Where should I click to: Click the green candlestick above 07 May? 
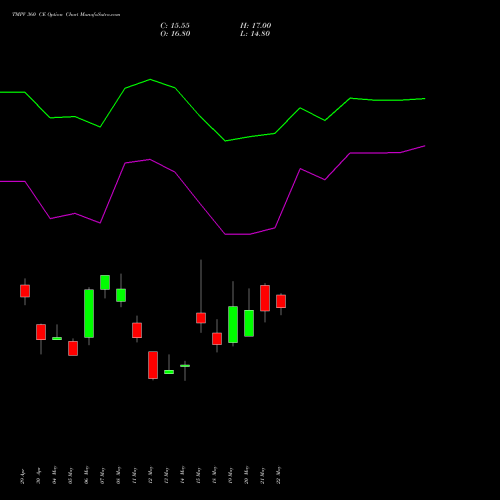pos(105,282)
